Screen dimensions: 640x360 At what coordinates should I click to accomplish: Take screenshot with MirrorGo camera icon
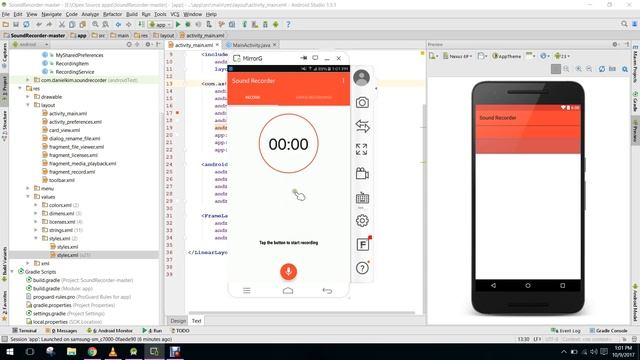coord(362,102)
